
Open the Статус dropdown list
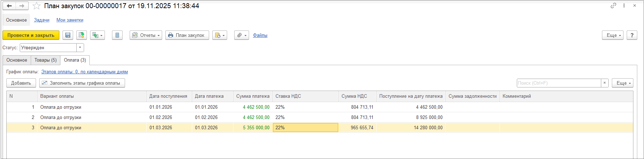81,48
